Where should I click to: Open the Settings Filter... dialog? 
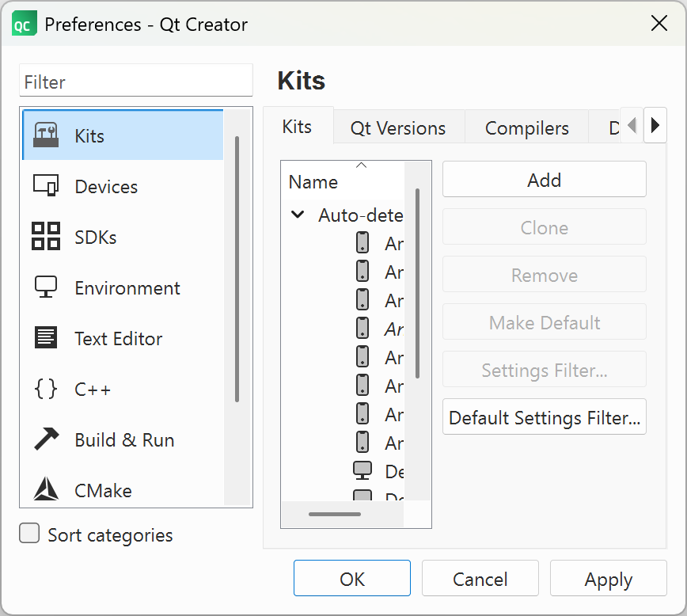click(x=545, y=370)
